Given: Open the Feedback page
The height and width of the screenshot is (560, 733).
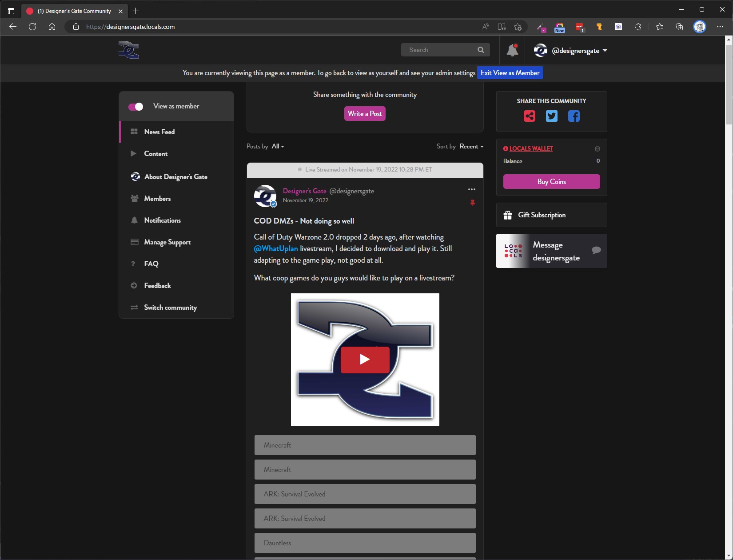Looking at the screenshot, I should (176, 286).
